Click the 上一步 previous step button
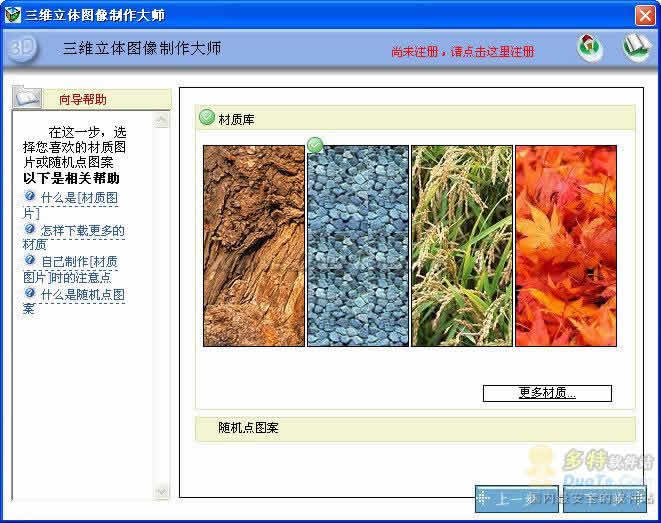Viewport: 661px width, 523px height. pyautogui.click(x=516, y=497)
